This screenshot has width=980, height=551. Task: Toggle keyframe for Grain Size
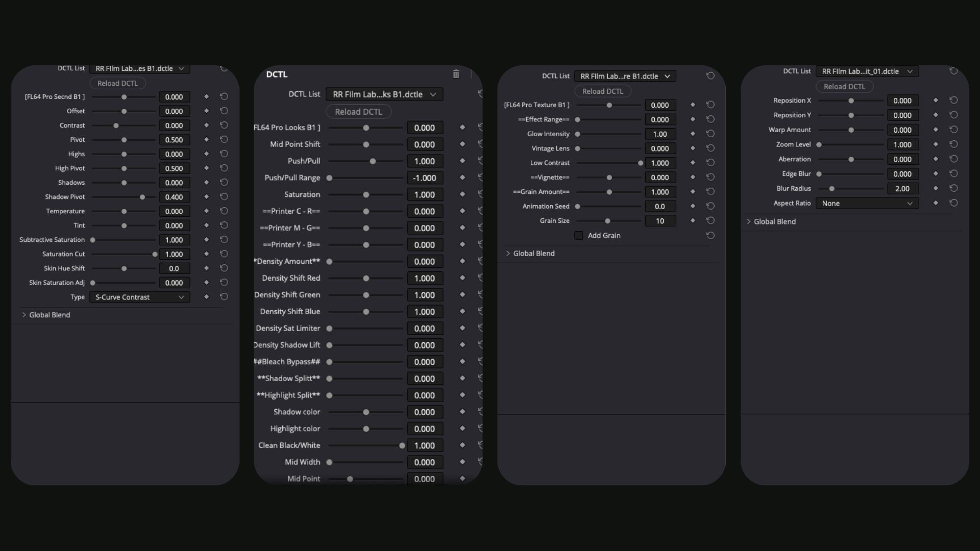coord(693,220)
